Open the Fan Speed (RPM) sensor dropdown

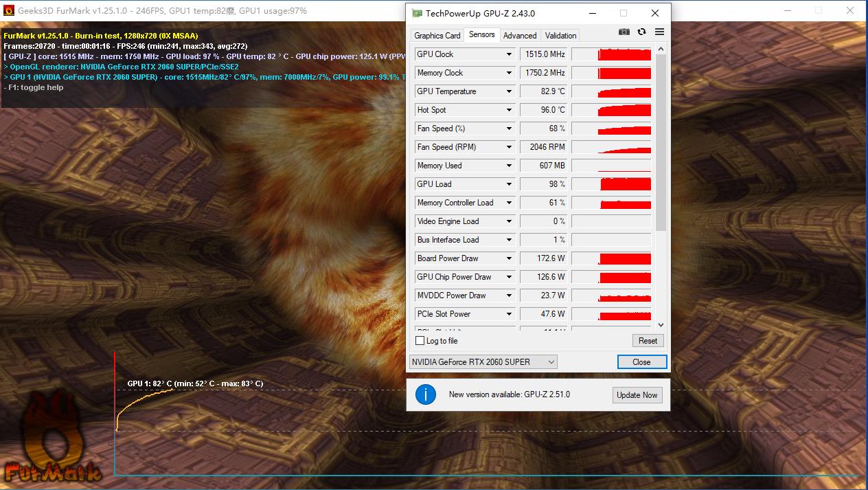coord(509,146)
